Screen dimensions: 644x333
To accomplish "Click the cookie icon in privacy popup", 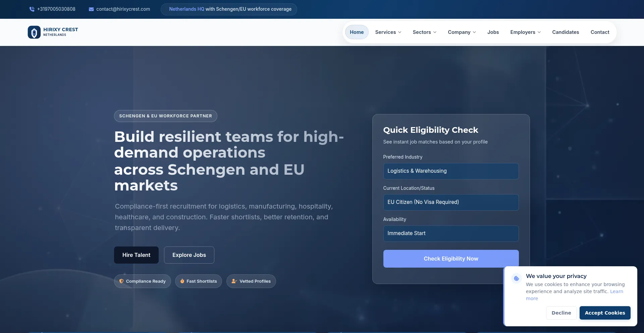I will [517, 278].
